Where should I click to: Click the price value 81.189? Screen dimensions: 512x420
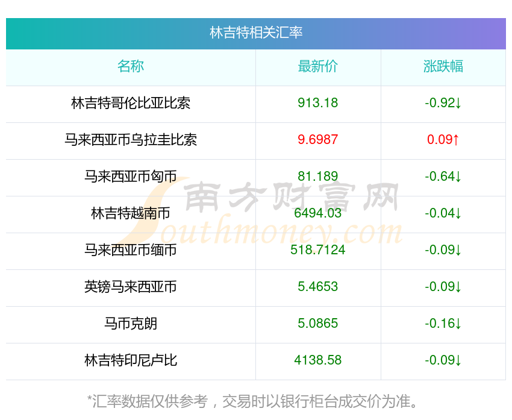[x=317, y=177]
